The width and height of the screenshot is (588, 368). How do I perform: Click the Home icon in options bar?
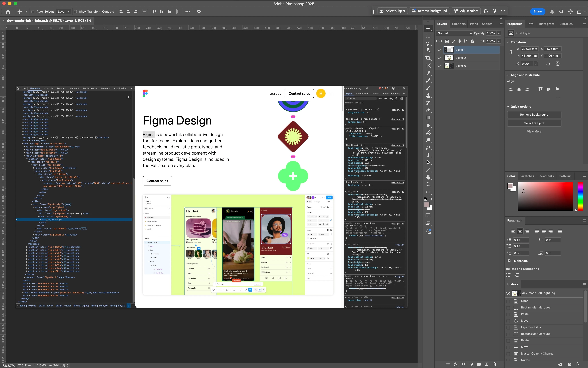tap(8, 11)
